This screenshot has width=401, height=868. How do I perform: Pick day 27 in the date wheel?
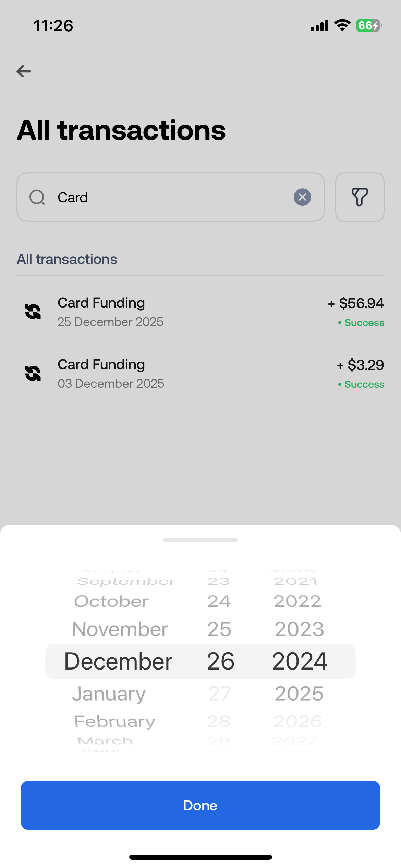pyautogui.click(x=220, y=694)
